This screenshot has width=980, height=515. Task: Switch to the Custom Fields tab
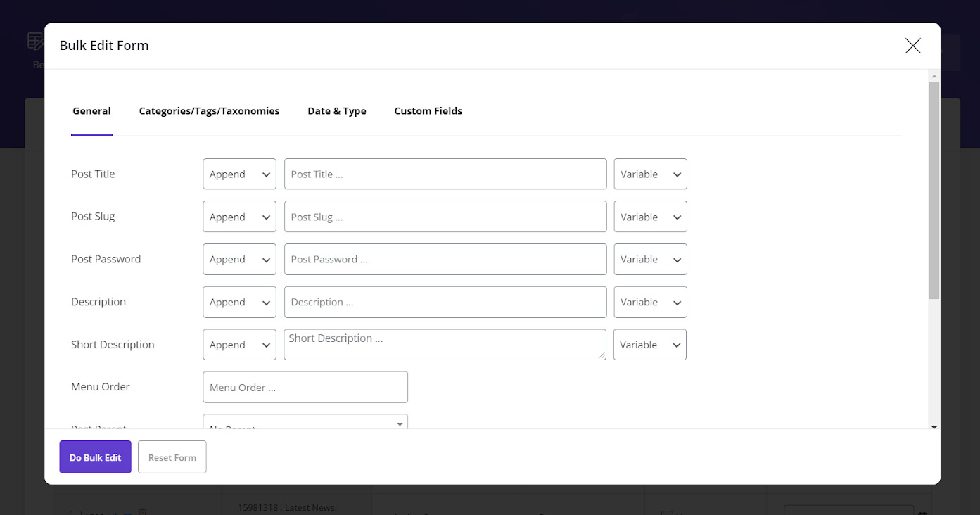tap(428, 111)
